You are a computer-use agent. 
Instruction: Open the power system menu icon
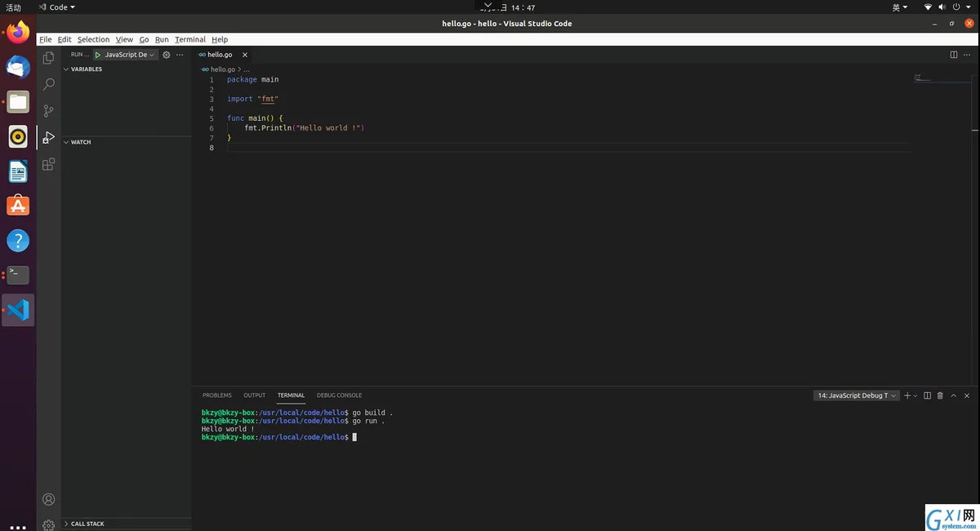[956, 7]
